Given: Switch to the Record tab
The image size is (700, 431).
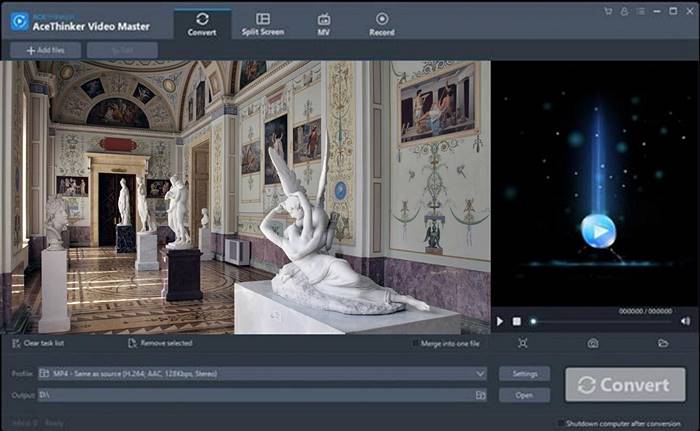Looking at the screenshot, I should 381,24.
